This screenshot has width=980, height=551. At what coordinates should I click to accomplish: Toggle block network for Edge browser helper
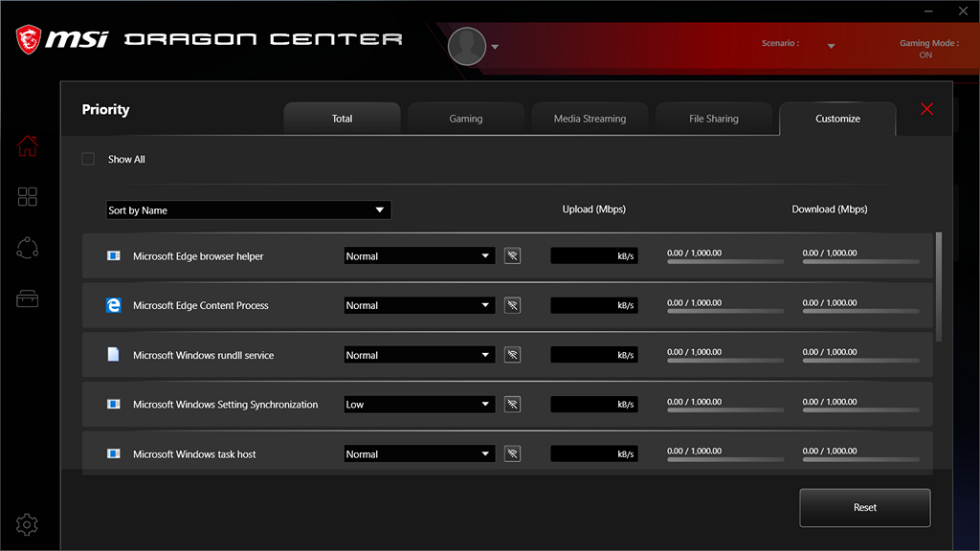513,255
